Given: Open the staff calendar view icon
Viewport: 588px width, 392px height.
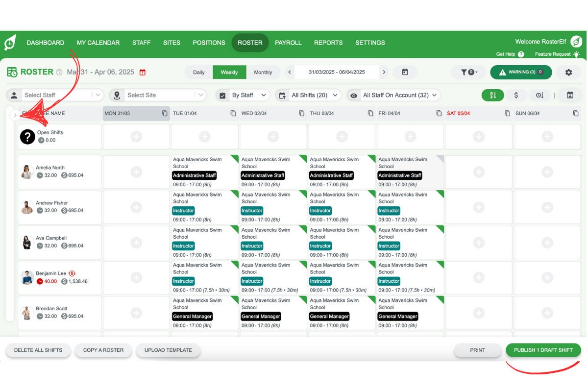Looking at the screenshot, I should point(570,95).
